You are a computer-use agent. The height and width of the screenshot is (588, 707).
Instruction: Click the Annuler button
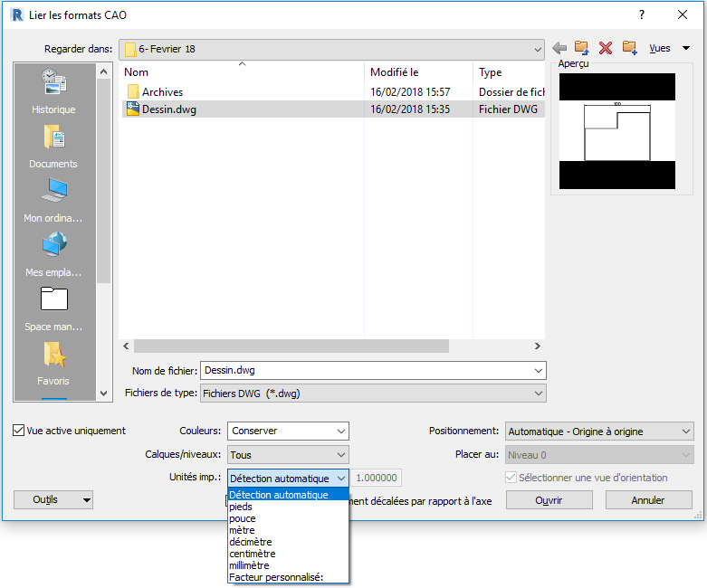pos(648,499)
